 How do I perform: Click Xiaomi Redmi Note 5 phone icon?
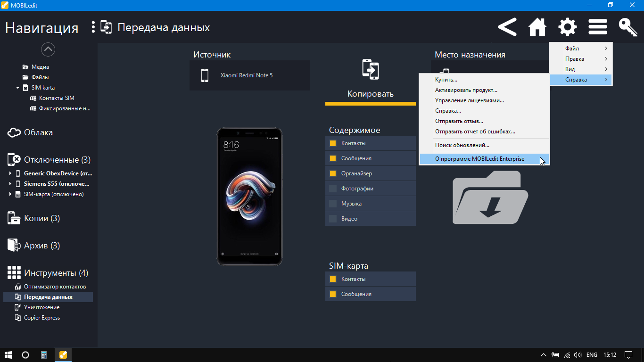tap(205, 75)
